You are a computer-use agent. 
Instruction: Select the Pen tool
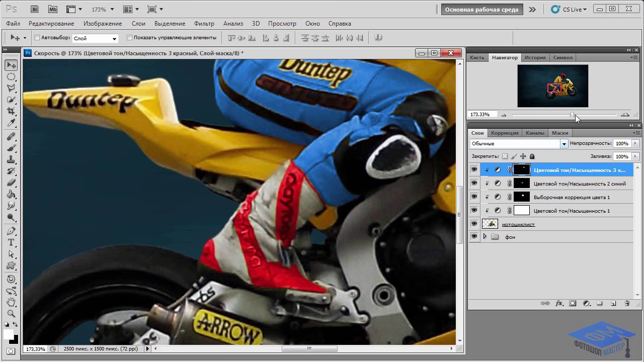[x=11, y=231]
